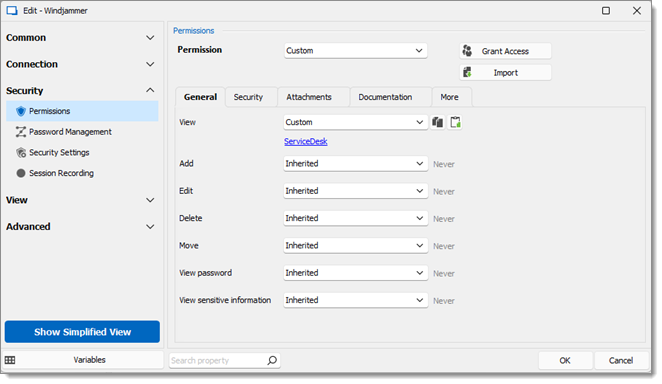Select Security Settings in the sidebar
This screenshot has width=662, height=384.
point(82,153)
